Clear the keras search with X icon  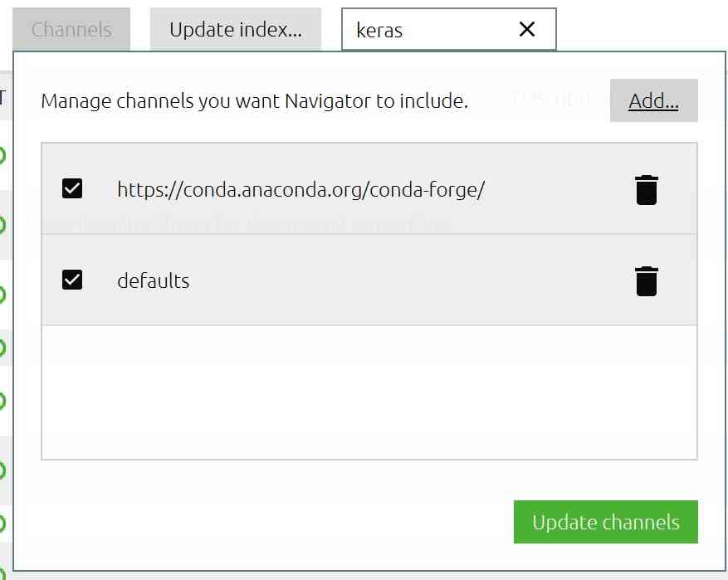[527, 29]
